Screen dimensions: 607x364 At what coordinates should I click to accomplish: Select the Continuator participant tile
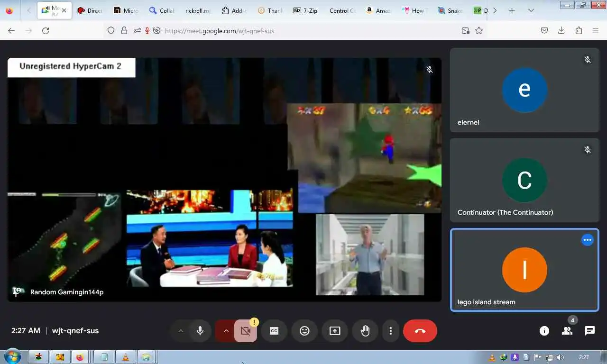(x=524, y=180)
